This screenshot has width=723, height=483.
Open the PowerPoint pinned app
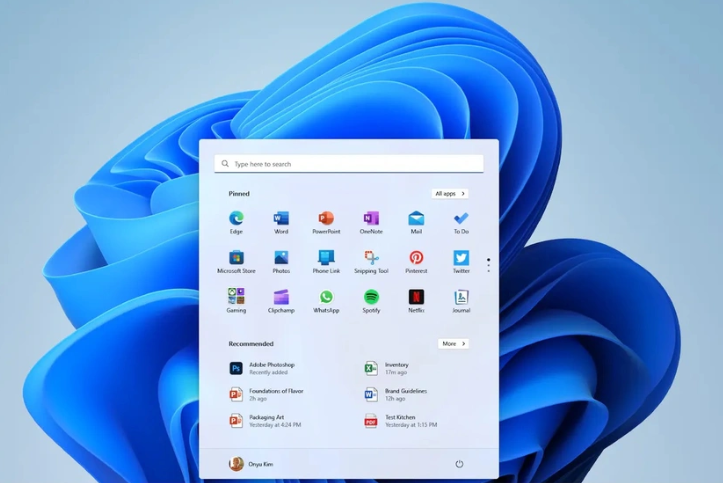(326, 219)
